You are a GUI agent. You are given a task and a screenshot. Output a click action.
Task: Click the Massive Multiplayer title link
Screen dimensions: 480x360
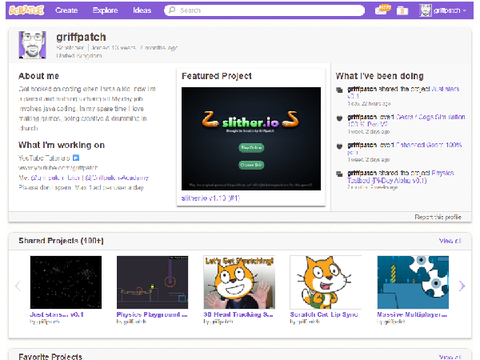tap(412, 314)
